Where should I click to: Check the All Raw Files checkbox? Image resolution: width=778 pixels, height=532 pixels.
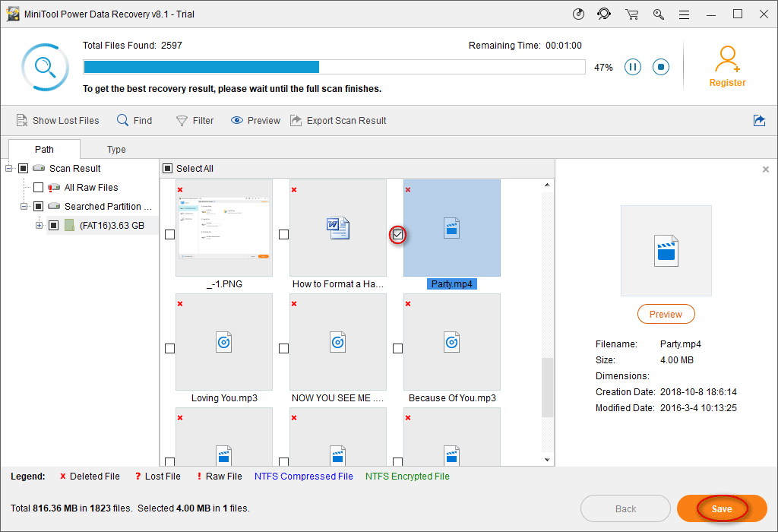click(x=38, y=187)
